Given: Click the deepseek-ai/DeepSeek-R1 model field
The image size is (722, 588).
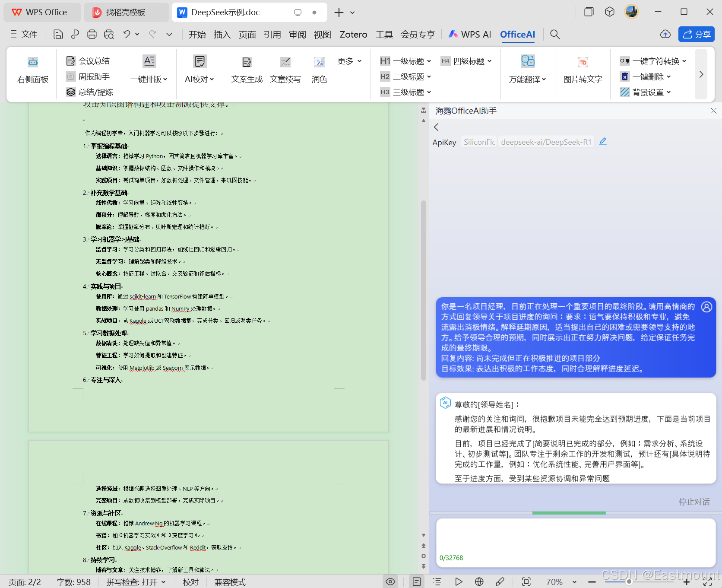Looking at the screenshot, I should point(546,142).
